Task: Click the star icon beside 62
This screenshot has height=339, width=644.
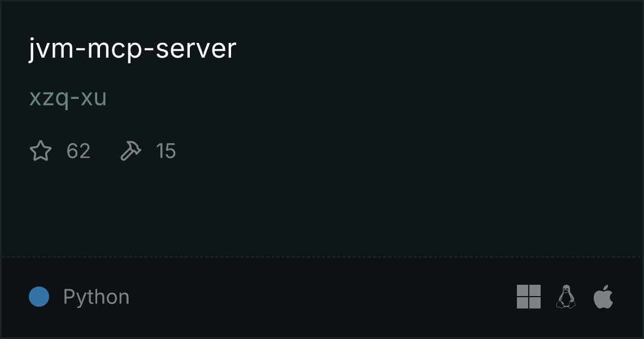Action: [41, 150]
